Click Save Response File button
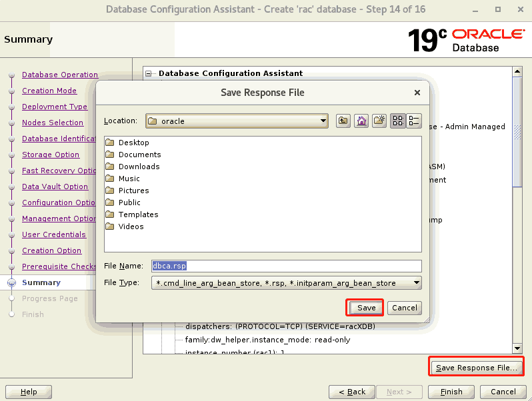Viewport: 532px width, 401px height. coord(477,368)
